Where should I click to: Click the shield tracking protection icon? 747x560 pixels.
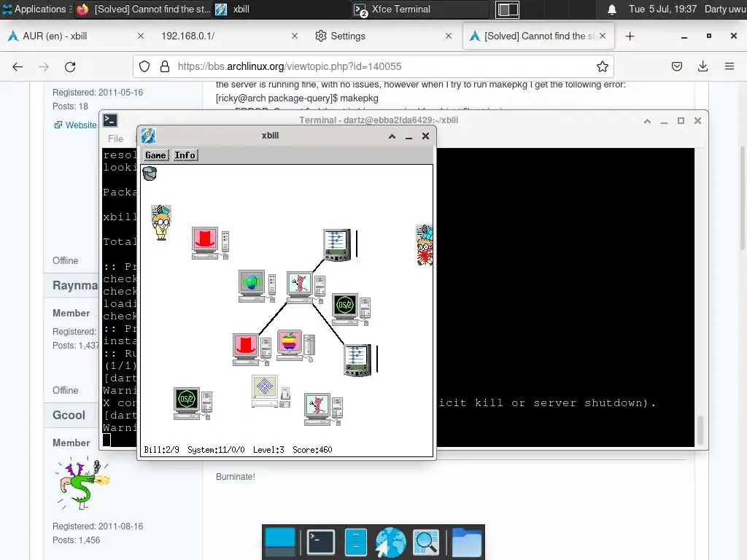coord(144,66)
